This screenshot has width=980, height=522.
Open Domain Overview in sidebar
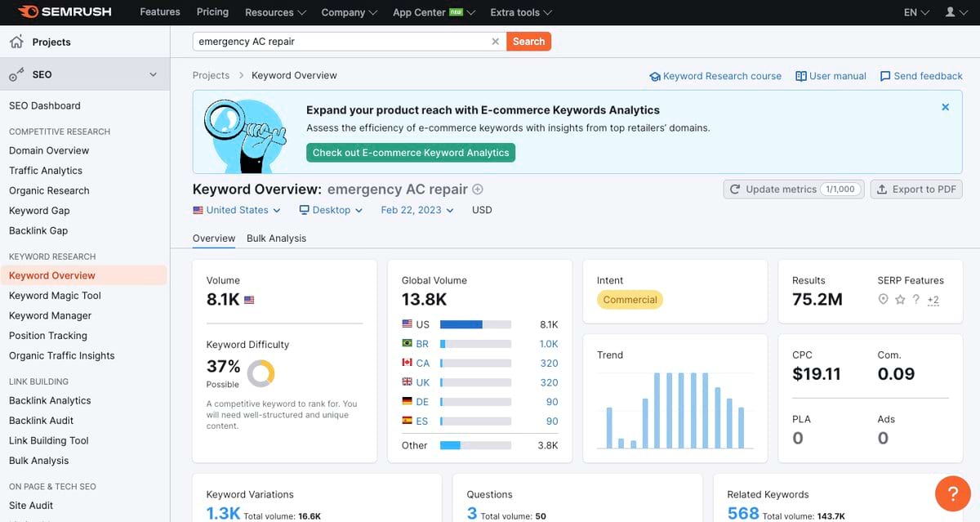pos(49,150)
